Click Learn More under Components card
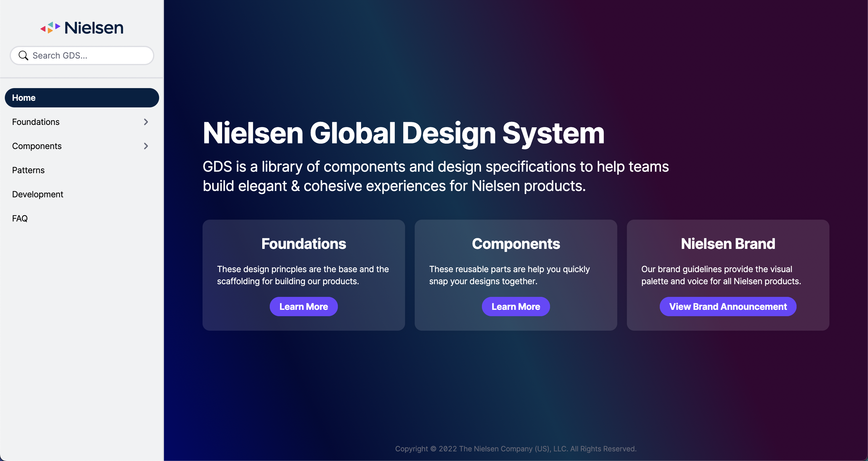 (516, 307)
